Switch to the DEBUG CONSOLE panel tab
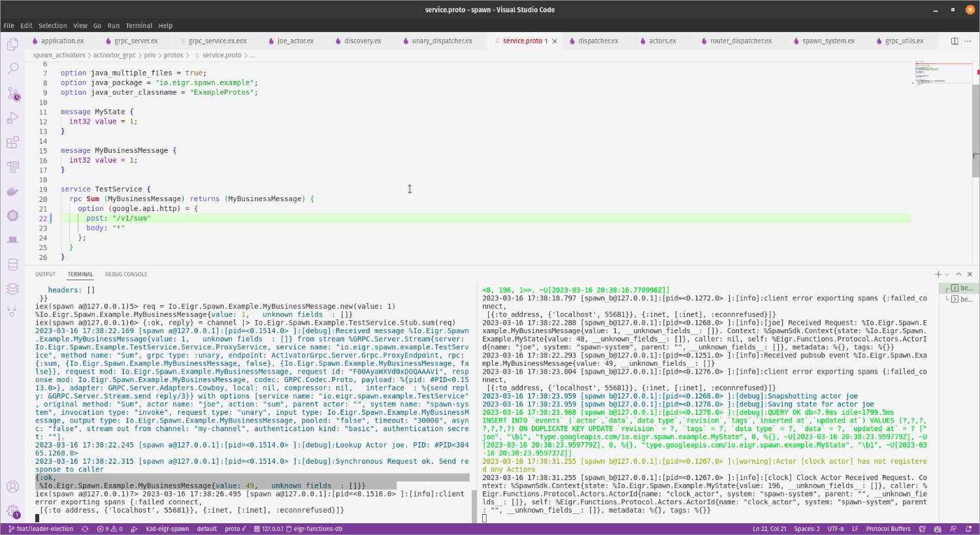Viewport: 980px width, 535px height. pyautogui.click(x=126, y=274)
